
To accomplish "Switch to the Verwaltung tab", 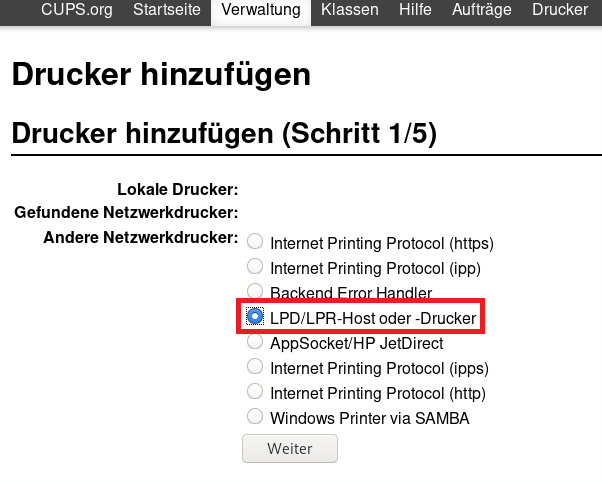I will (x=261, y=11).
